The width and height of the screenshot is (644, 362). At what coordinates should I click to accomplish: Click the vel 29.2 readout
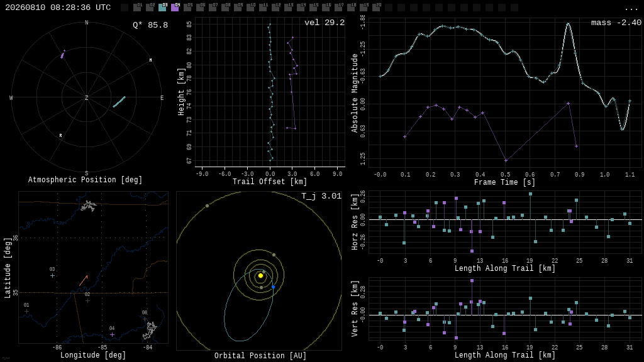(325, 23)
